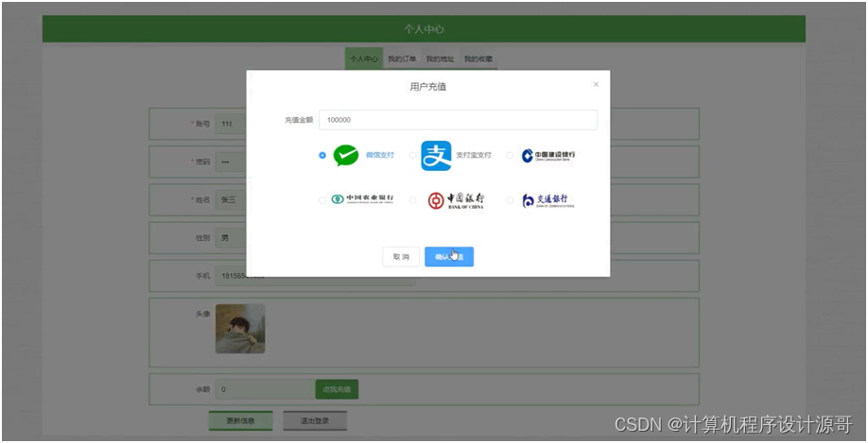868x443 pixels.
Task: Click the China Construction Bank logo
Action: coord(548,156)
